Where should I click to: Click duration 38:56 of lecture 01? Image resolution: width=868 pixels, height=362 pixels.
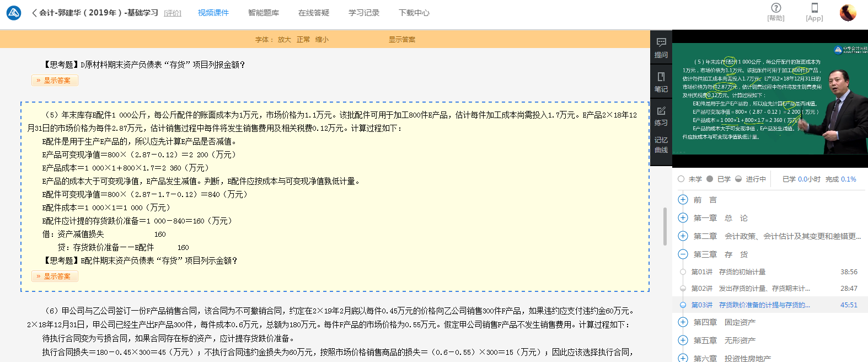(x=849, y=272)
